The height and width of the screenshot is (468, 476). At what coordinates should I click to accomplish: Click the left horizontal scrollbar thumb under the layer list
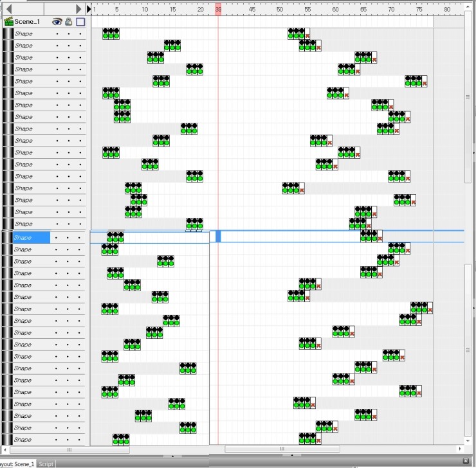point(70,449)
